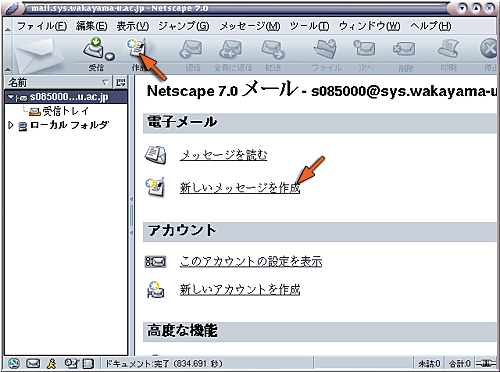Click the Delete (削除) toolbar icon
Image resolution: width=500 pixels, height=372 pixels.
click(405, 49)
